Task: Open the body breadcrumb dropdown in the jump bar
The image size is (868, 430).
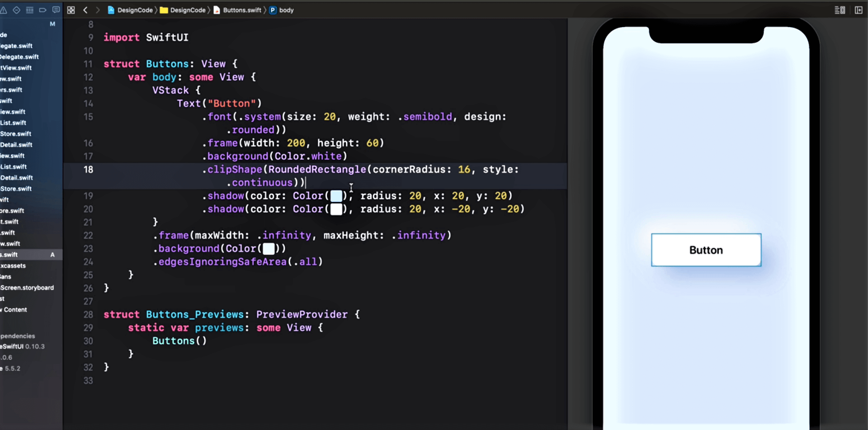Action: [x=287, y=10]
